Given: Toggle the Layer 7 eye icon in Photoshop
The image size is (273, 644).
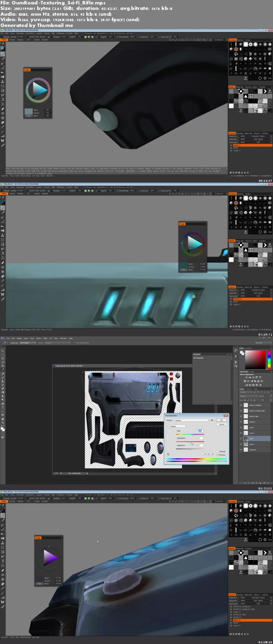Looking at the screenshot, I should (x=241, y=427).
